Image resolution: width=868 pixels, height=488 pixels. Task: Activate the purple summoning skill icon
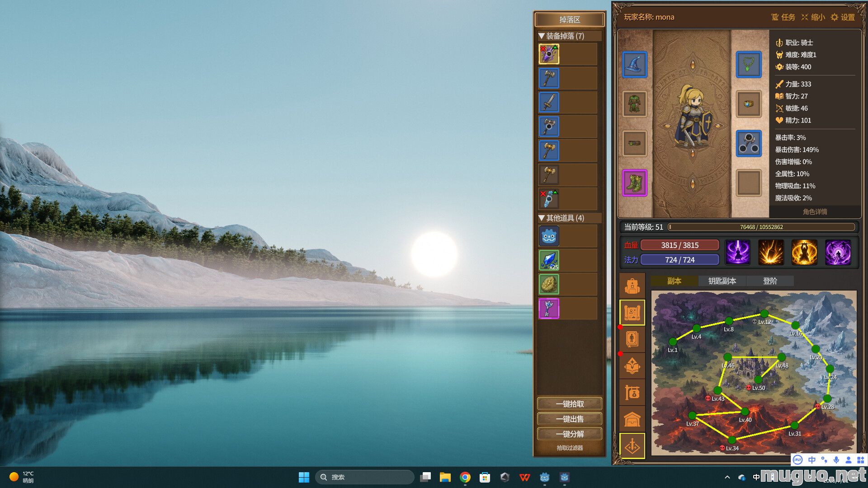[738, 252]
